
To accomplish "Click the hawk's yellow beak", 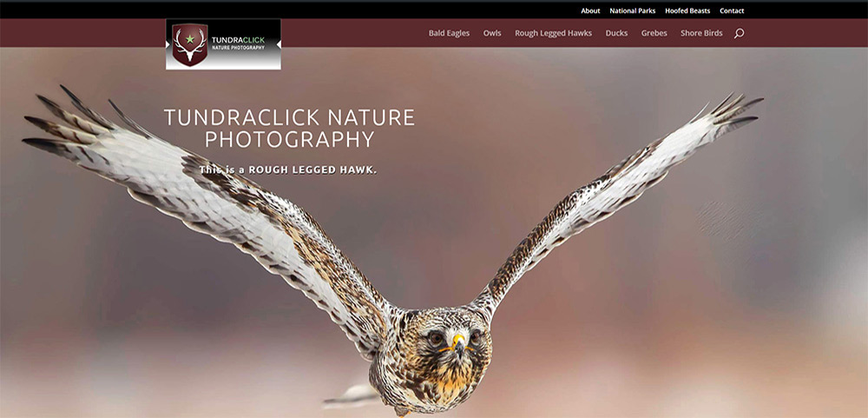I will coord(457,344).
